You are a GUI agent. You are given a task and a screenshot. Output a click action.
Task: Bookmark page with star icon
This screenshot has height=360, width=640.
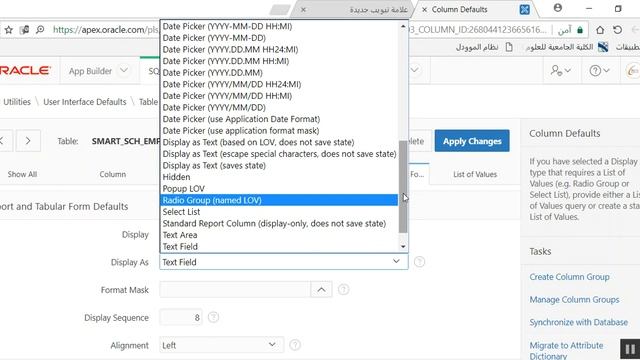tap(9, 30)
